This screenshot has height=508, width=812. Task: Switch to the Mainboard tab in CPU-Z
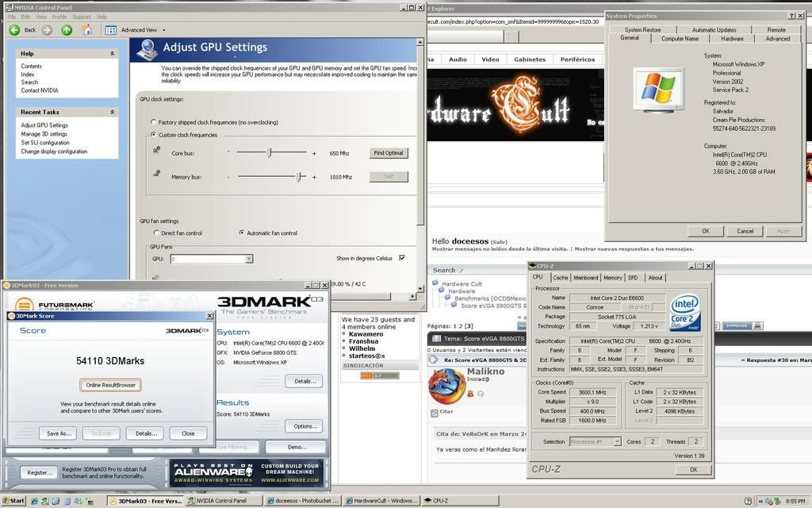pyautogui.click(x=585, y=278)
